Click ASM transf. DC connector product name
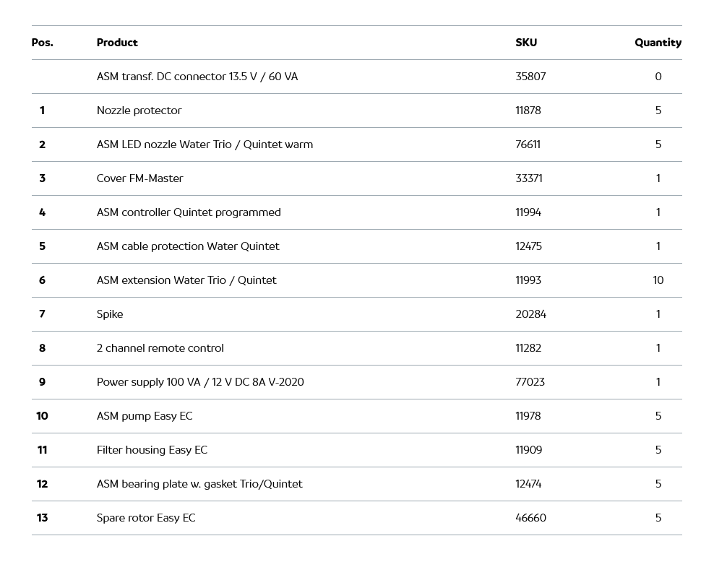701x588 pixels. click(x=197, y=77)
